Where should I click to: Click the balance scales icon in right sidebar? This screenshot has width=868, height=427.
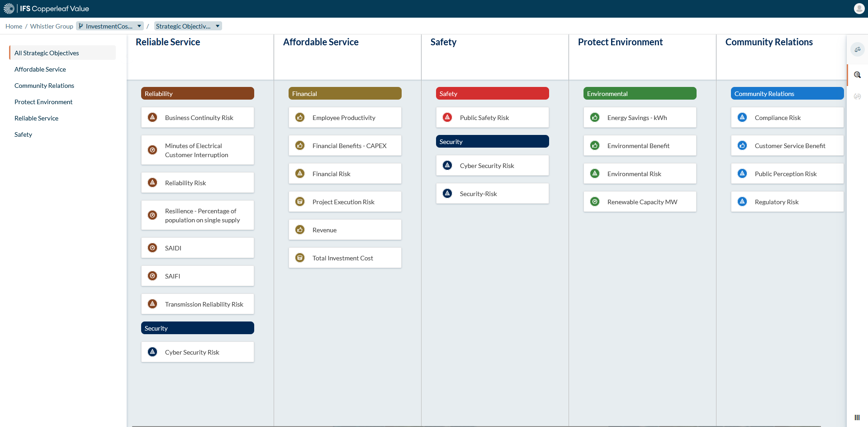(857, 49)
